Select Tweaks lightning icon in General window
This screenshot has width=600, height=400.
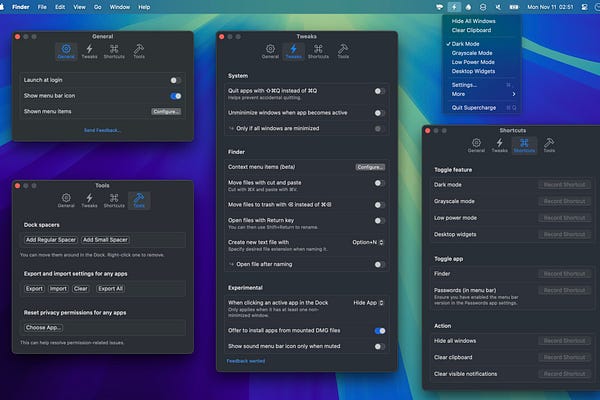(x=90, y=51)
